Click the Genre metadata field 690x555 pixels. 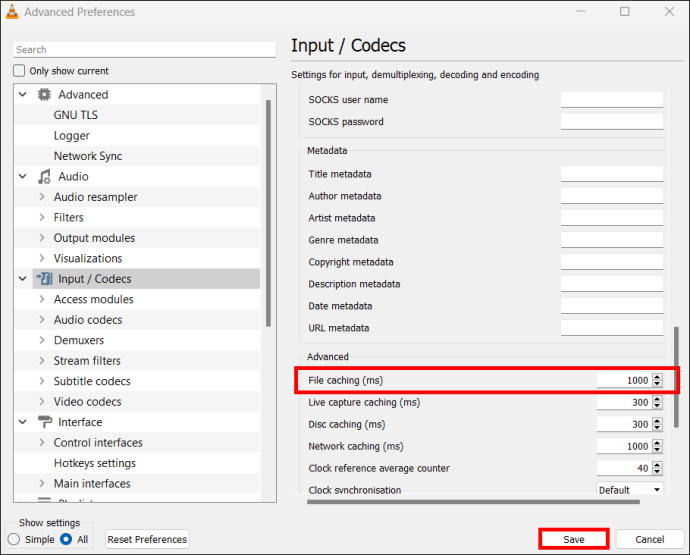point(612,240)
